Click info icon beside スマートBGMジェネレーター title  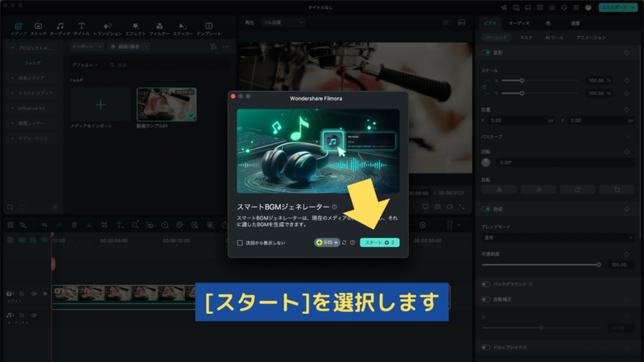click(x=334, y=207)
